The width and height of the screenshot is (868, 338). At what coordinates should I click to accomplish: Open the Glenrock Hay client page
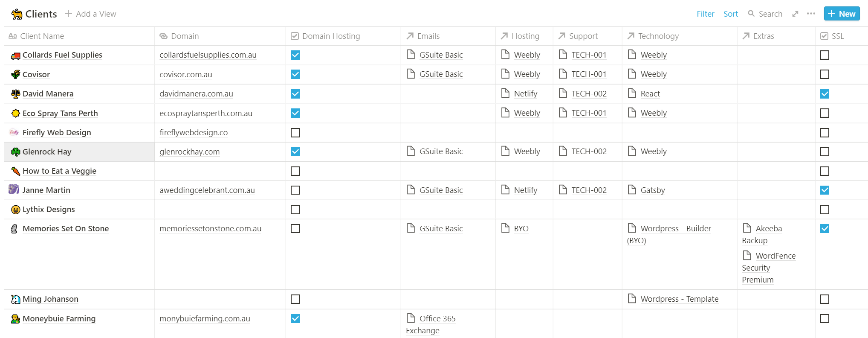[47, 152]
